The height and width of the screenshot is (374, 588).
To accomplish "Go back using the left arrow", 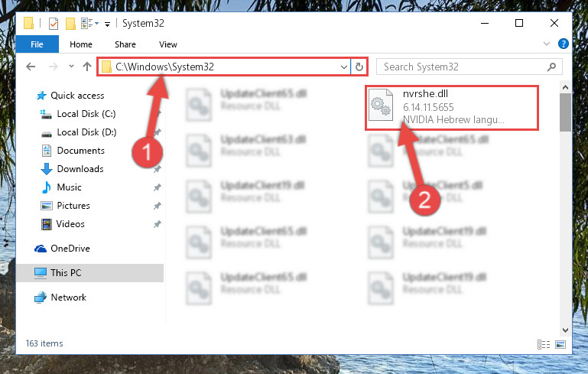I will pos(31,67).
